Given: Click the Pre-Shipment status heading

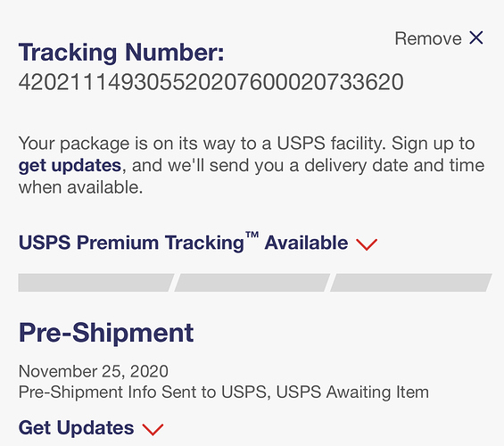Looking at the screenshot, I should tap(106, 333).
